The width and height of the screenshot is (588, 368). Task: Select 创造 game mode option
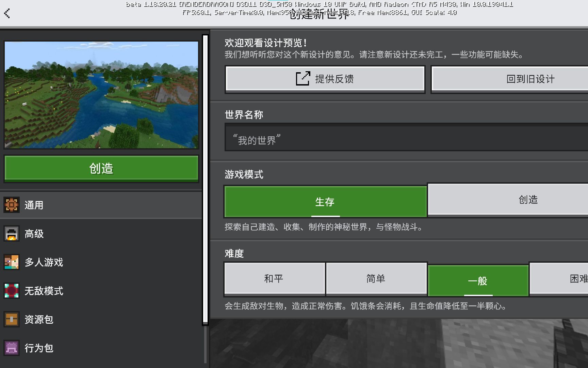pyautogui.click(x=508, y=199)
